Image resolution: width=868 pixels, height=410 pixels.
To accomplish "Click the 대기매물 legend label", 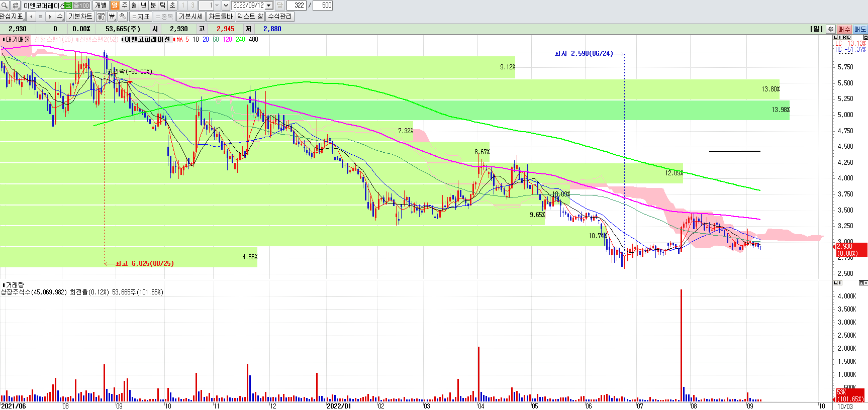I will coord(18,39).
